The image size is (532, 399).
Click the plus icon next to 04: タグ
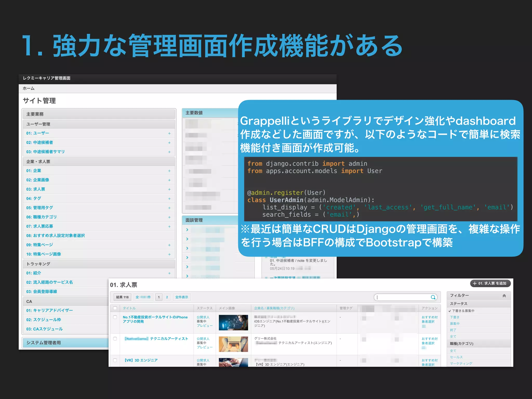[x=169, y=199]
